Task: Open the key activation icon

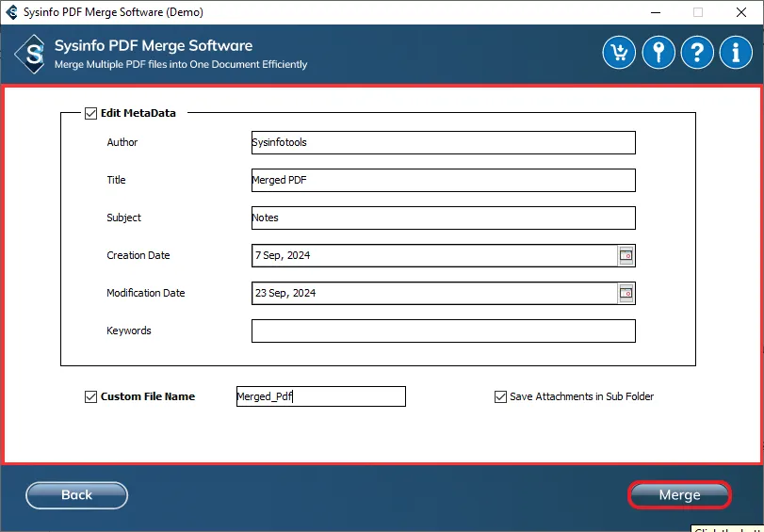Action: tap(658, 53)
